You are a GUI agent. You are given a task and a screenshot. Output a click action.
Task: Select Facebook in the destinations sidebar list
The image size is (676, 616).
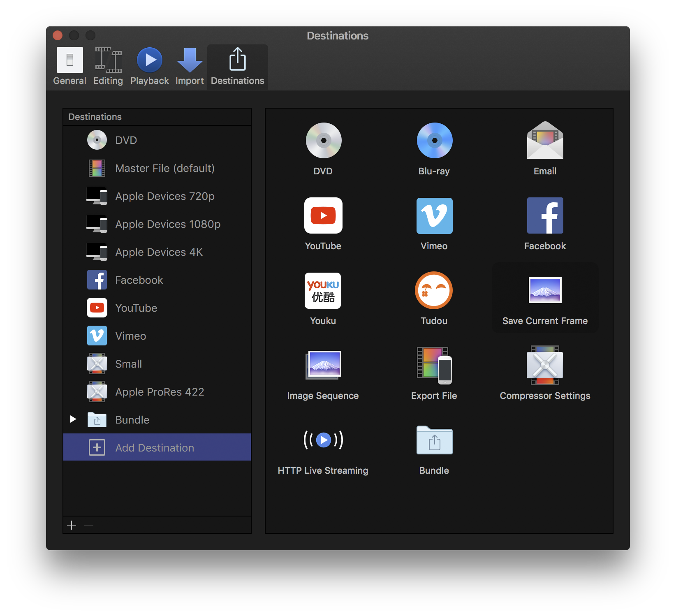(157, 280)
